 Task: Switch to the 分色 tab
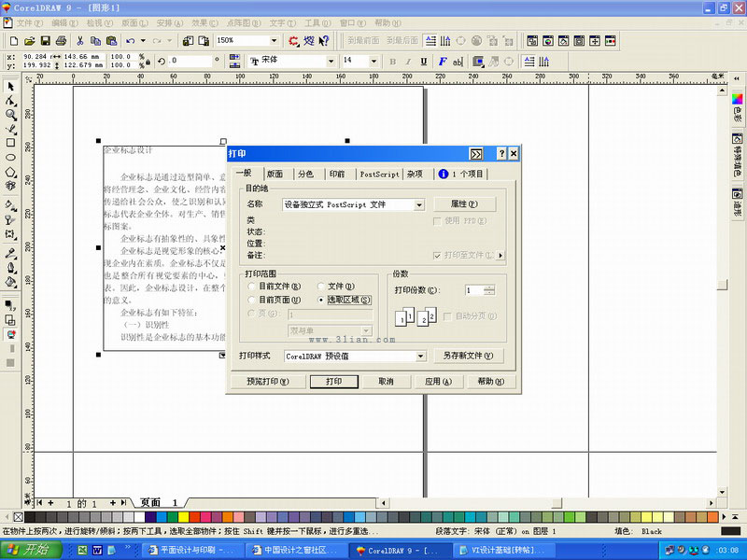[306, 175]
